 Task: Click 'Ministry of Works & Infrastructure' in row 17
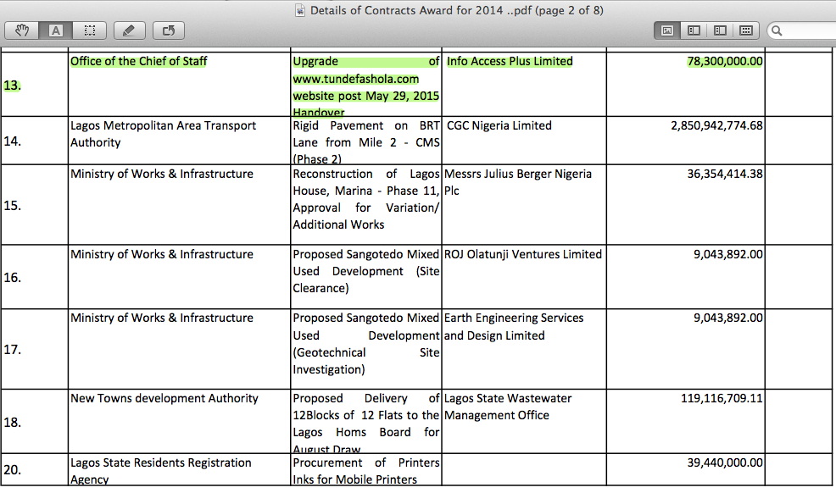162,318
